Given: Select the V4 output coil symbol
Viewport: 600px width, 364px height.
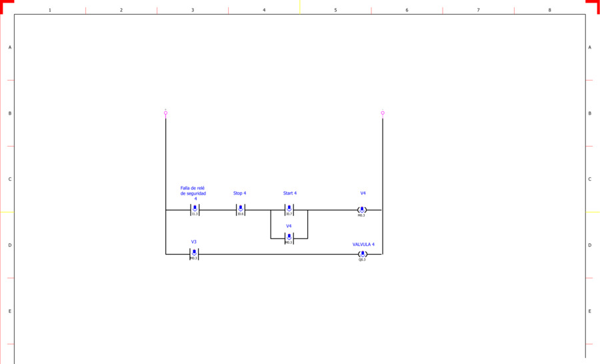Looking at the screenshot, I should [x=362, y=210].
